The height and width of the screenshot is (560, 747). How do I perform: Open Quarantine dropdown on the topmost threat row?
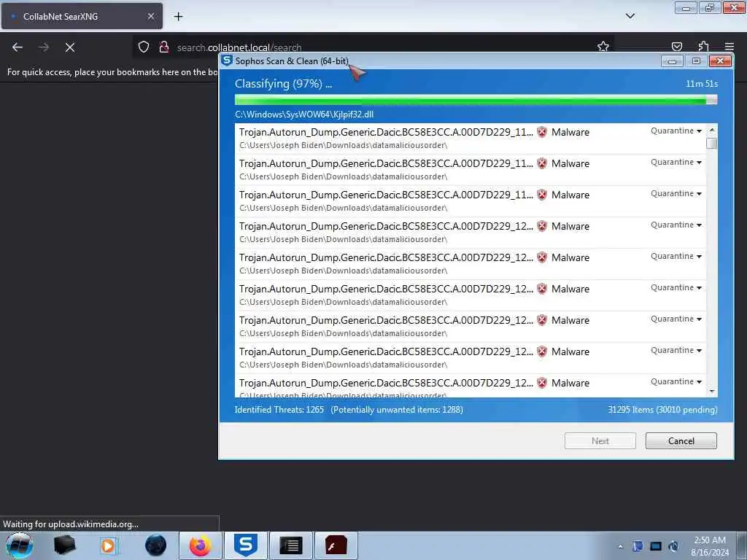(x=676, y=131)
